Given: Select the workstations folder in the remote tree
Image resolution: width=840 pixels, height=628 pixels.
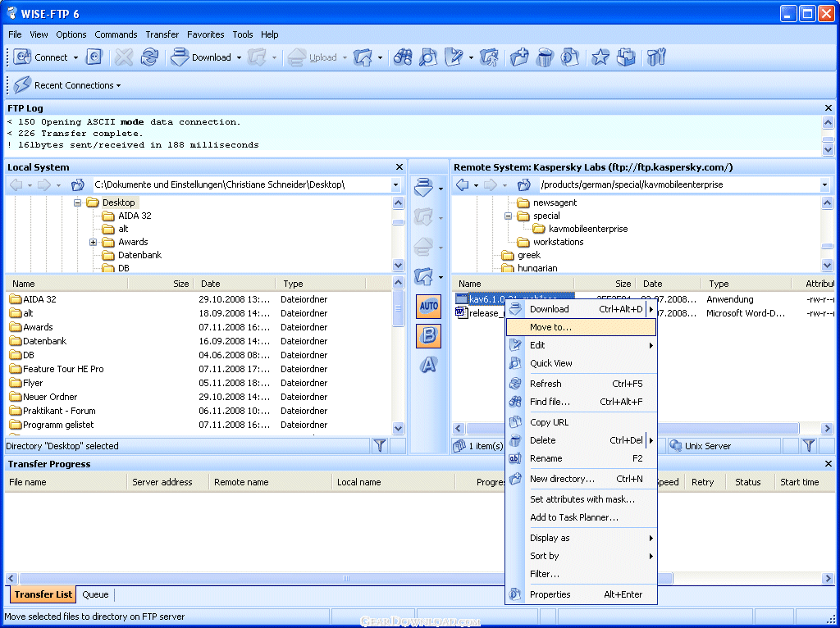Looking at the screenshot, I should coord(558,242).
